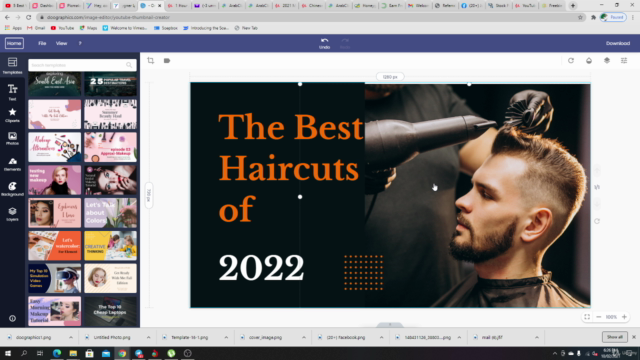Viewport: 640px width, 360px height.
Task: Open YouTube bookmark
Action: tap(62, 28)
